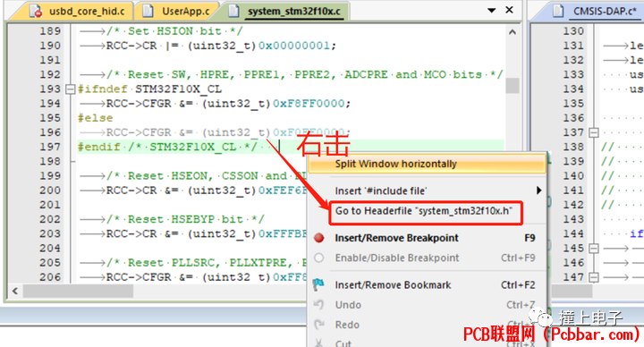Viewport: 644px width, 347px height.
Task: Click '#endif /* STM32F10X_CL */' line
Action: pyautogui.click(x=167, y=147)
